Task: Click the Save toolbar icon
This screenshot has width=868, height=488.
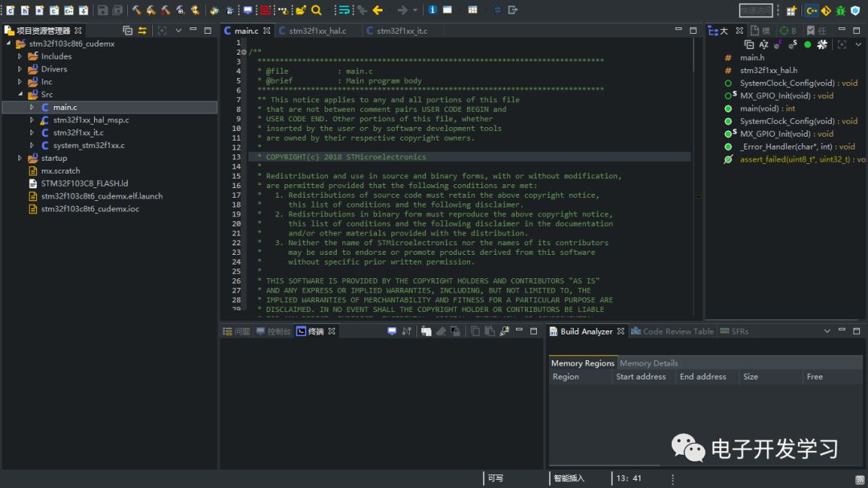Action: pos(102,10)
